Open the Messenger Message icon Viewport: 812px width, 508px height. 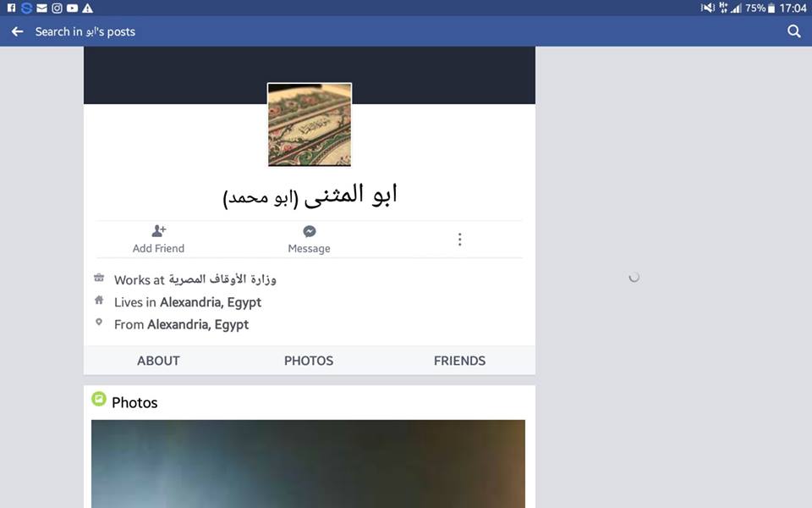coord(310,231)
